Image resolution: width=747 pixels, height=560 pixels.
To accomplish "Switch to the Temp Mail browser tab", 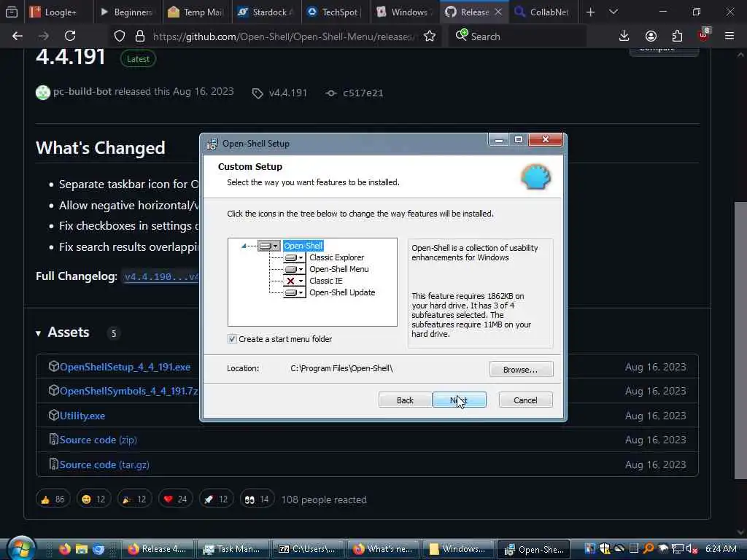I will pyautogui.click(x=196, y=12).
